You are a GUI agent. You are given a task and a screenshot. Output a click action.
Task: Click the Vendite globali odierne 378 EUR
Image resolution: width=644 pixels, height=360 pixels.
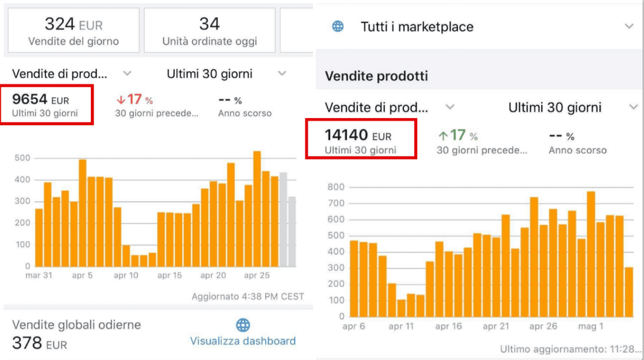point(40,343)
